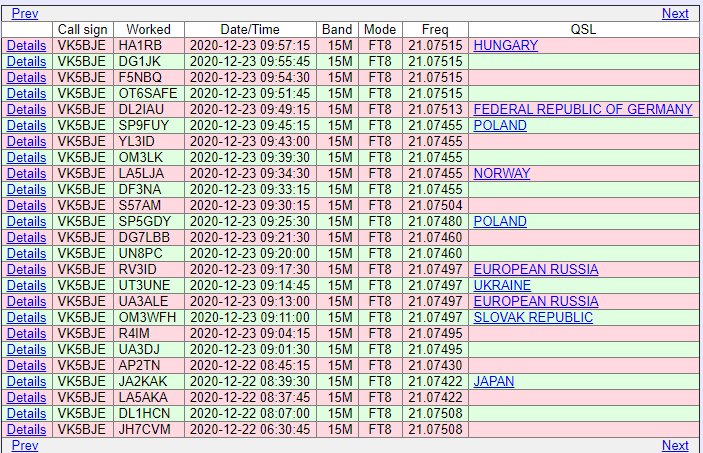The width and height of the screenshot is (703, 453).
Task: Open Details for the OM3WFH contact
Action: coord(26,317)
